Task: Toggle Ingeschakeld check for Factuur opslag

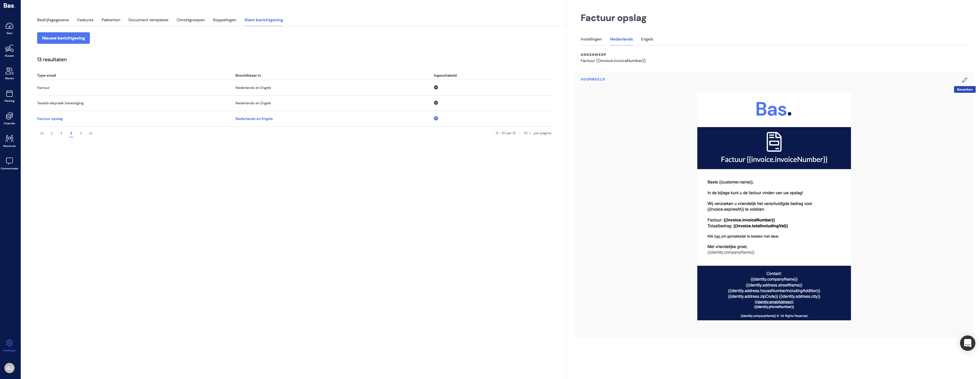Action: (436, 118)
